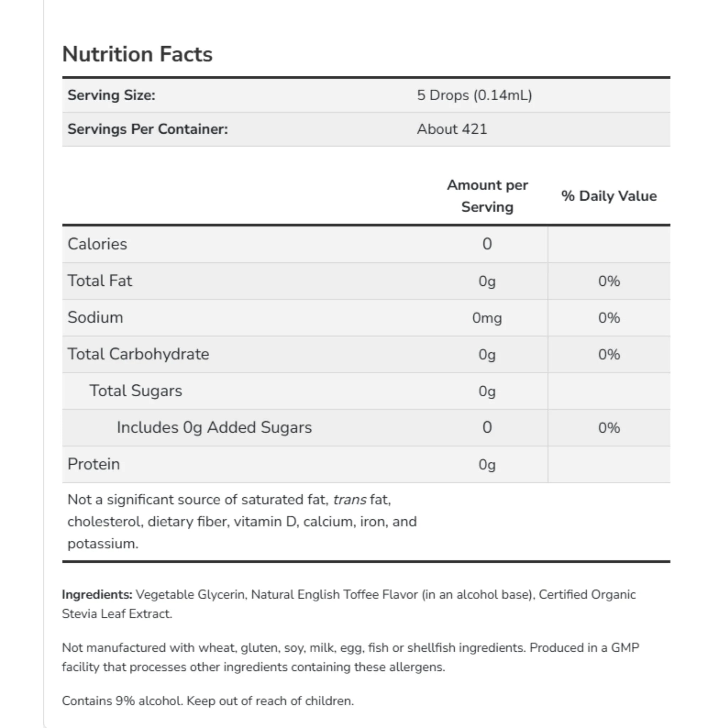Click the Protein row label
This screenshot has width=728, height=728.
(93, 464)
